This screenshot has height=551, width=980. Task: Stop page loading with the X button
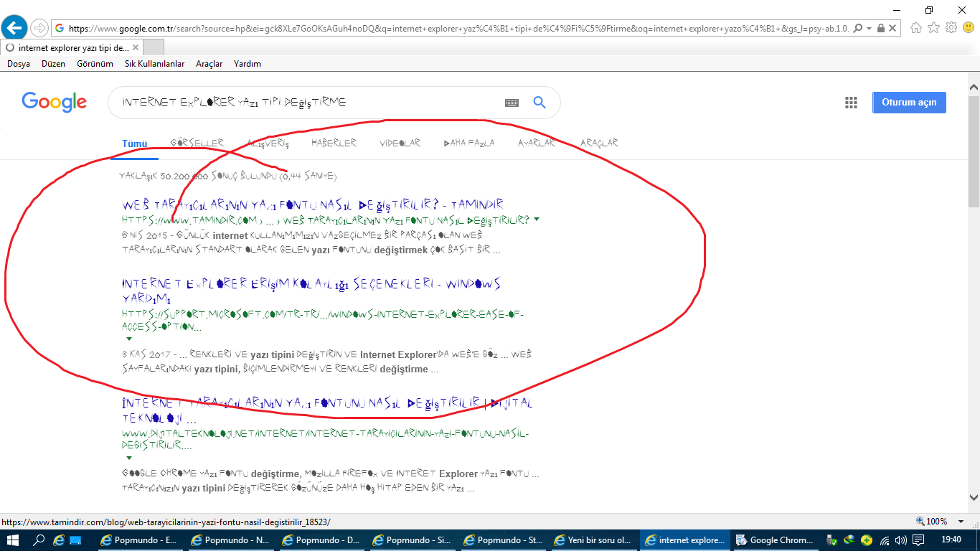[x=892, y=29]
